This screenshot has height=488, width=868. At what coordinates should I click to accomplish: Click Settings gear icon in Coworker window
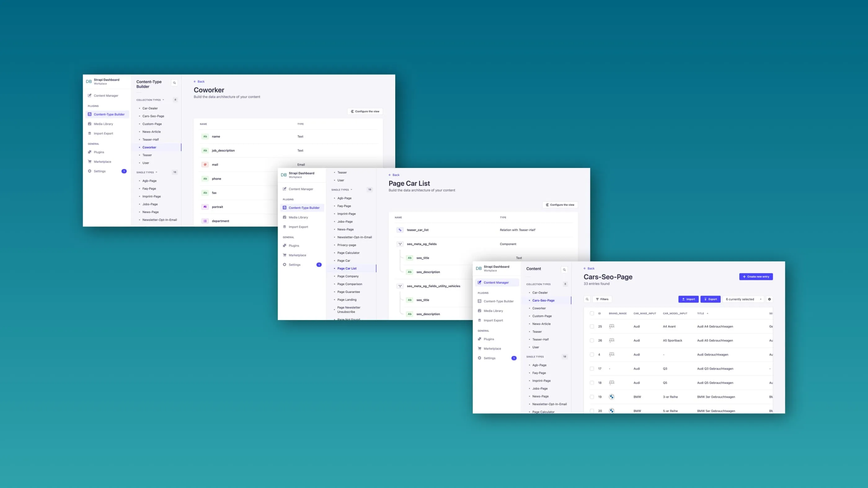(90, 171)
